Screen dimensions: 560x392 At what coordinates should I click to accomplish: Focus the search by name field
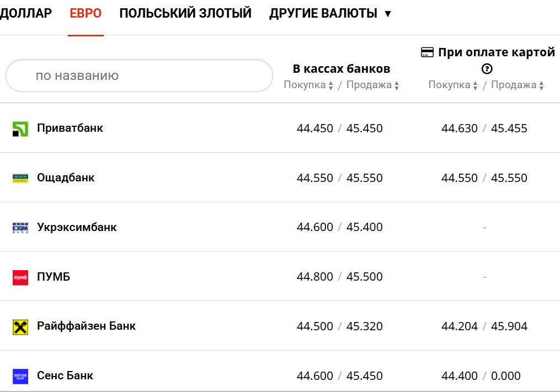(x=139, y=76)
